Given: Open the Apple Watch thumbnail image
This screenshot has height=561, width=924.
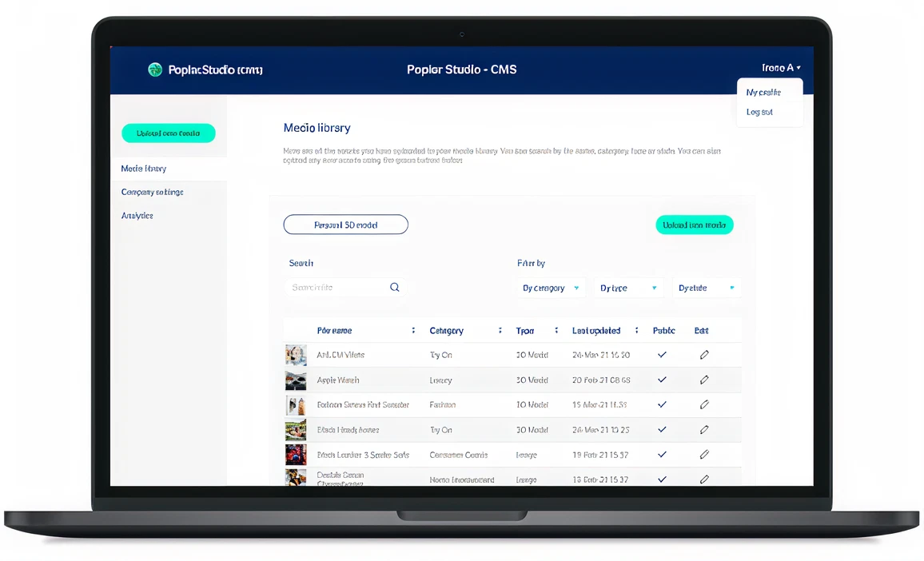Looking at the screenshot, I should click(296, 380).
